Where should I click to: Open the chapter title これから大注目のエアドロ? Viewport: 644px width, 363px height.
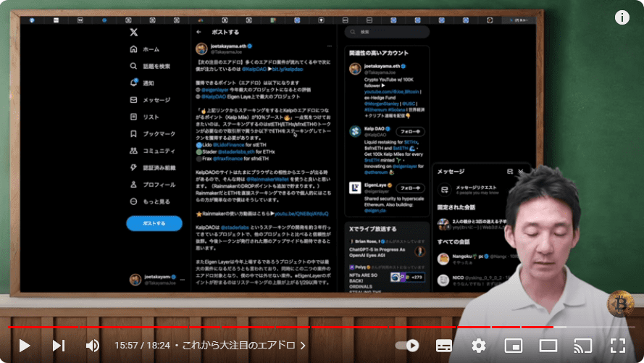[x=243, y=346]
